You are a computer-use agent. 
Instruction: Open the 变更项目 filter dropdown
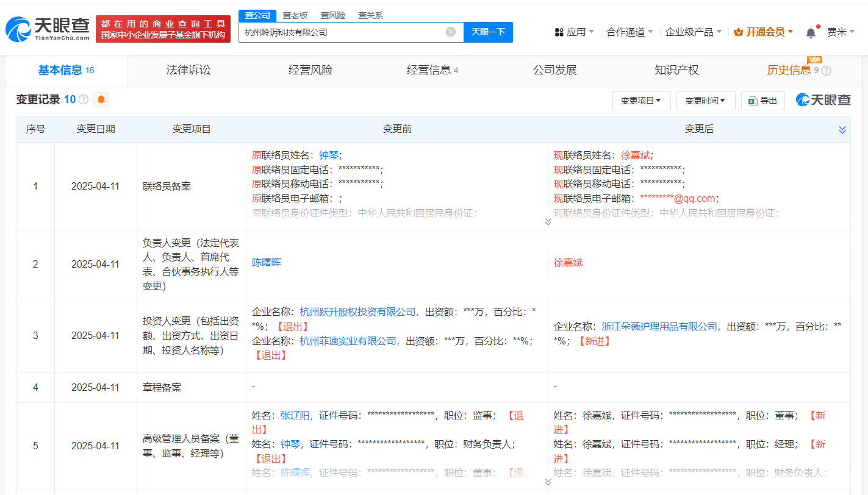click(x=641, y=101)
